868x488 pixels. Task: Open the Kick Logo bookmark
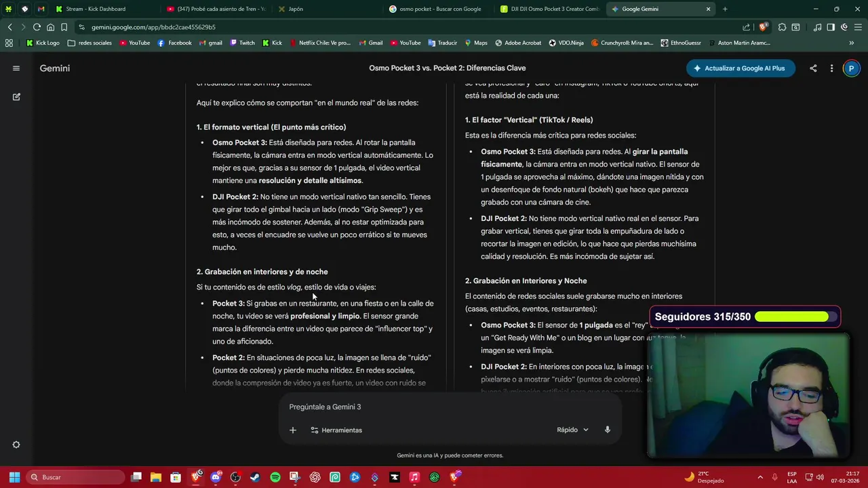click(43, 43)
